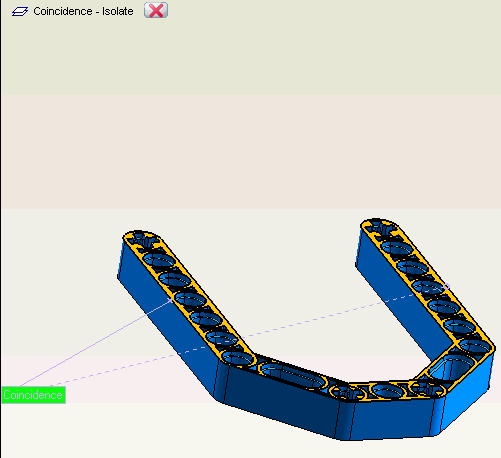This screenshot has height=458, width=501.
Task: Select the cross axle hole at the bottom middle
Action: click(347, 392)
